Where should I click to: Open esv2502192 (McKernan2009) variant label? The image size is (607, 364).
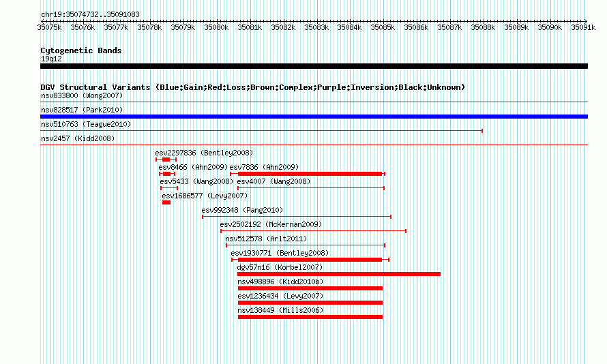click(271, 224)
